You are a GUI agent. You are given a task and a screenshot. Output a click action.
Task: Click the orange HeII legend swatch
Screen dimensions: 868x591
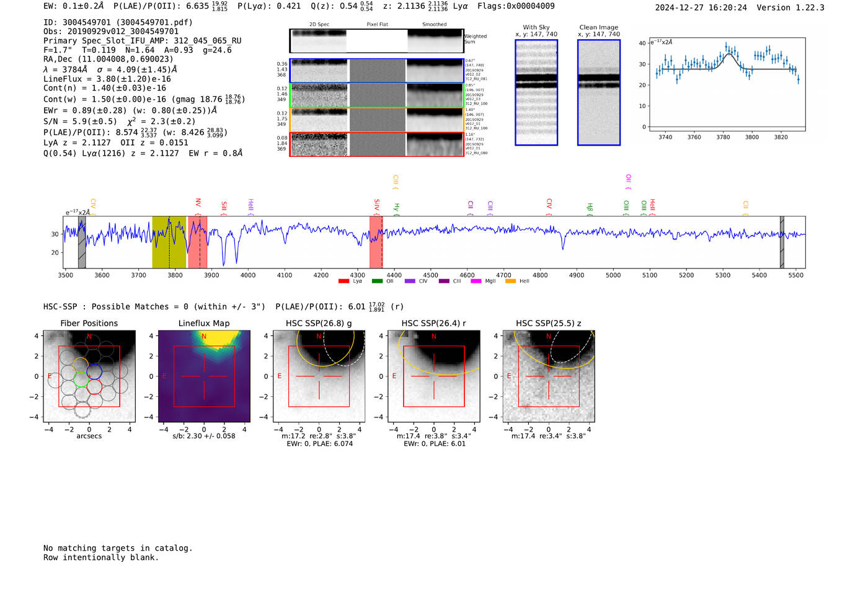[x=510, y=282]
